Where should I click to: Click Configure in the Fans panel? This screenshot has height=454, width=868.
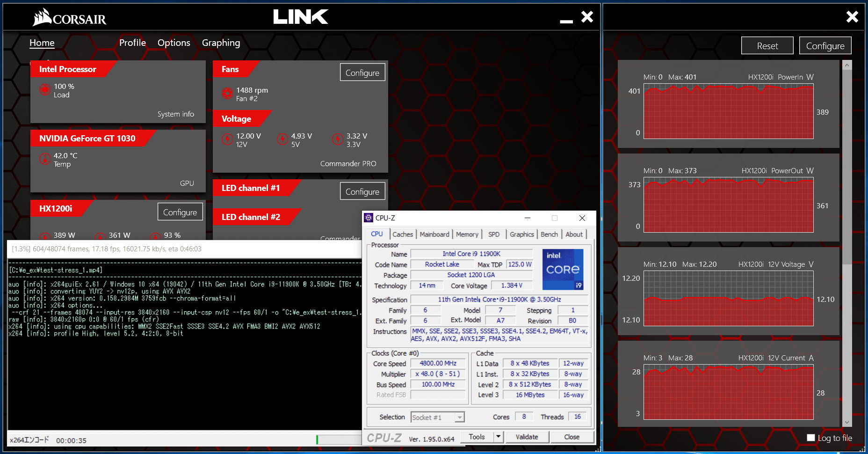click(x=362, y=73)
